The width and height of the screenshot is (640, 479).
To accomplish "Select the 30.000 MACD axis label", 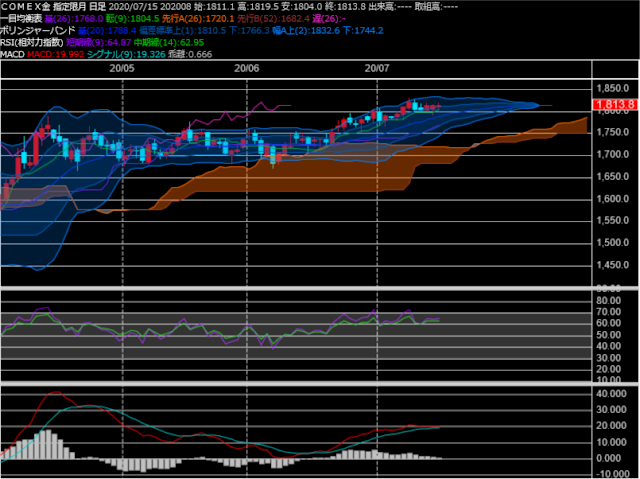I will [x=611, y=410].
